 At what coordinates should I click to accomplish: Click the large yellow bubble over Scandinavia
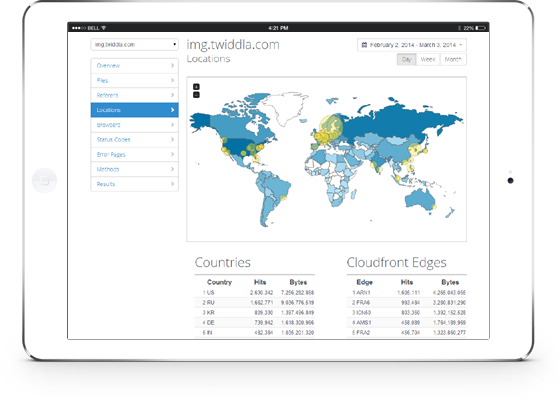[x=331, y=126]
